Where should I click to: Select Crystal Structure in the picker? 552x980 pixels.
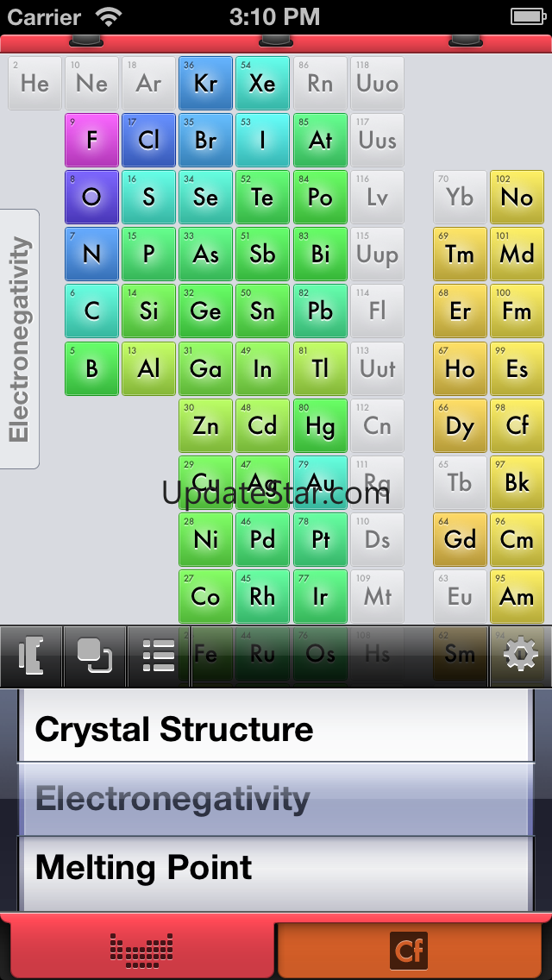[x=274, y=730]
